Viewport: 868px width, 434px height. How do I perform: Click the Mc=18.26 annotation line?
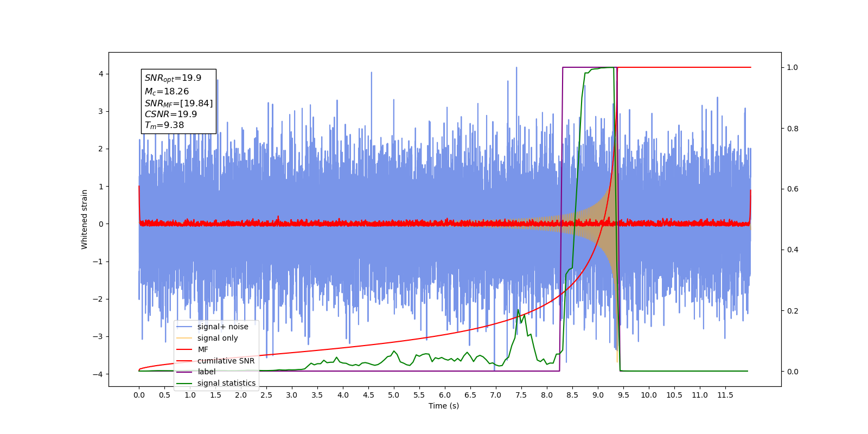tap(167, 92)
